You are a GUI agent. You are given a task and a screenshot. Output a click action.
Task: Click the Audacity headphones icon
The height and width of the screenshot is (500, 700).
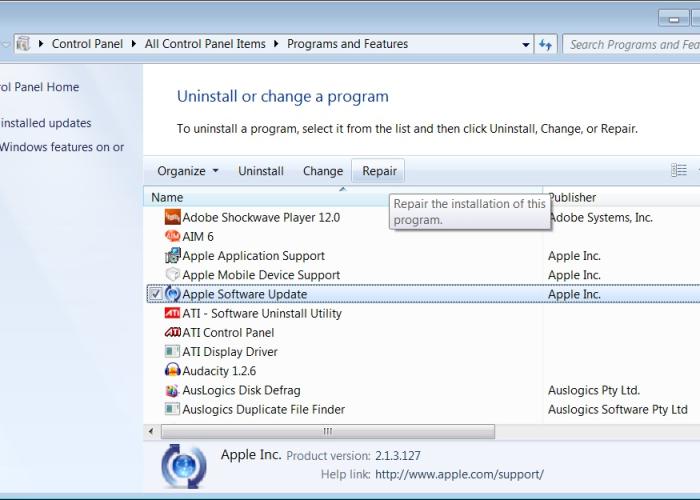(x=172, y=370)
